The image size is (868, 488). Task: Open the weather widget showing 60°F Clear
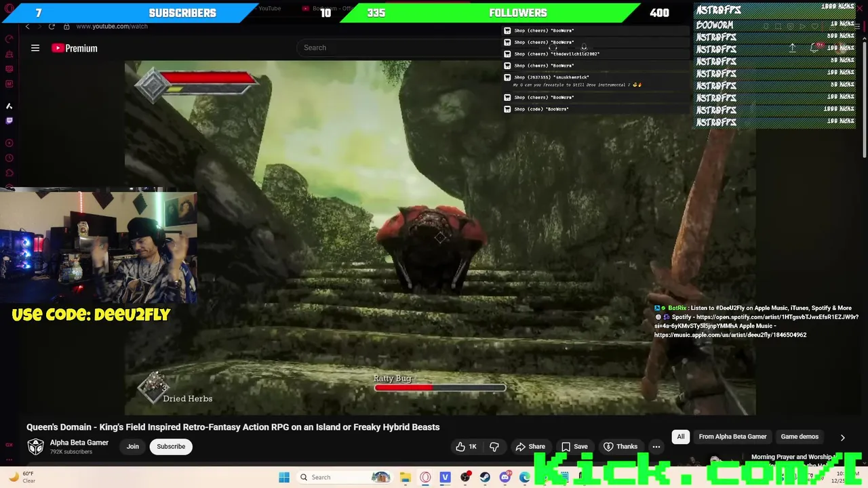coord(22,477)
